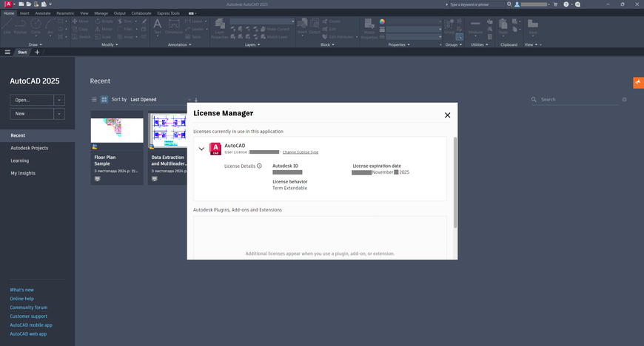Open the Annotate ribbon tab
The width and height of the screenshot is (644, 346).
pos(43,13)
